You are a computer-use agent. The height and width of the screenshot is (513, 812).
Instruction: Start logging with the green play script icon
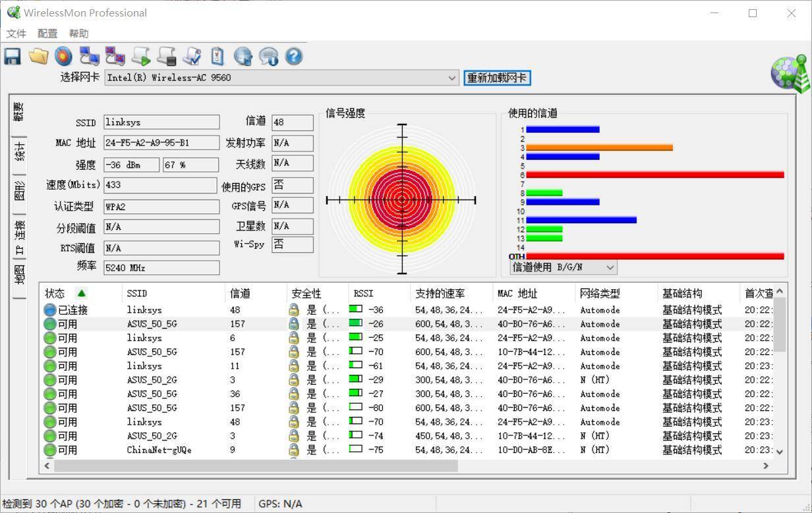140,56
